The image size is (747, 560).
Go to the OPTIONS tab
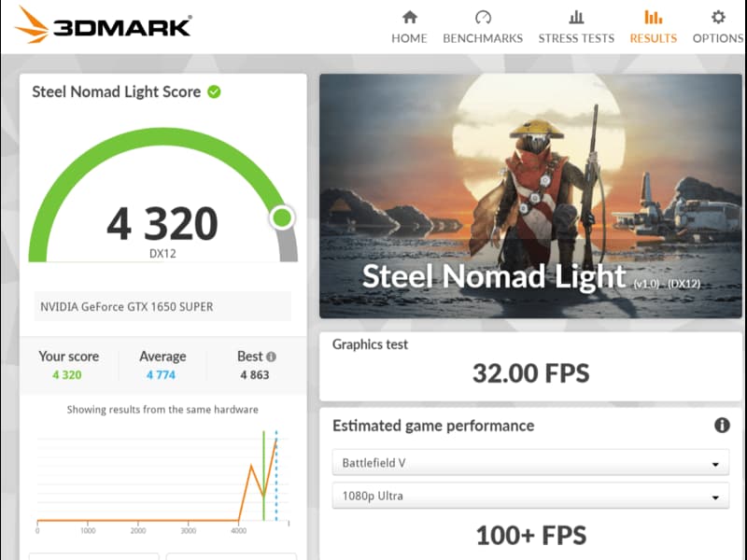pos(718,28)
